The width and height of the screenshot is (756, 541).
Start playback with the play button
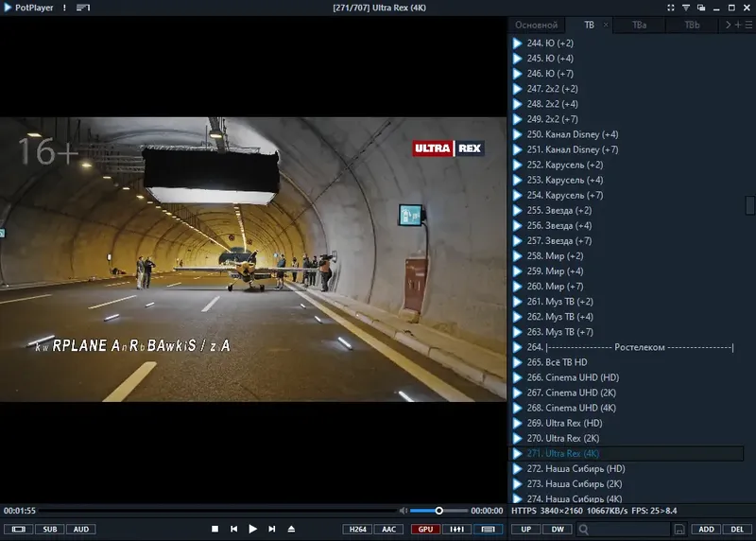click(x=252, y=529)
